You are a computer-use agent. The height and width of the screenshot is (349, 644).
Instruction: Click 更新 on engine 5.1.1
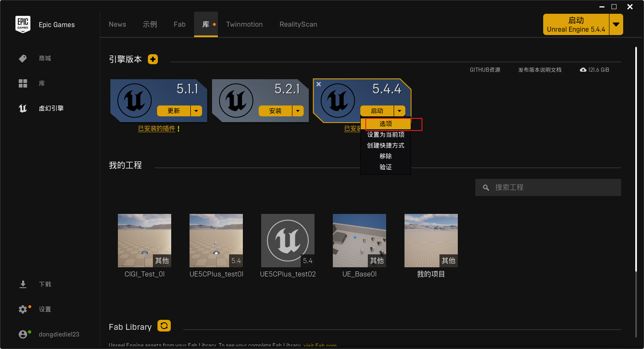174,111
